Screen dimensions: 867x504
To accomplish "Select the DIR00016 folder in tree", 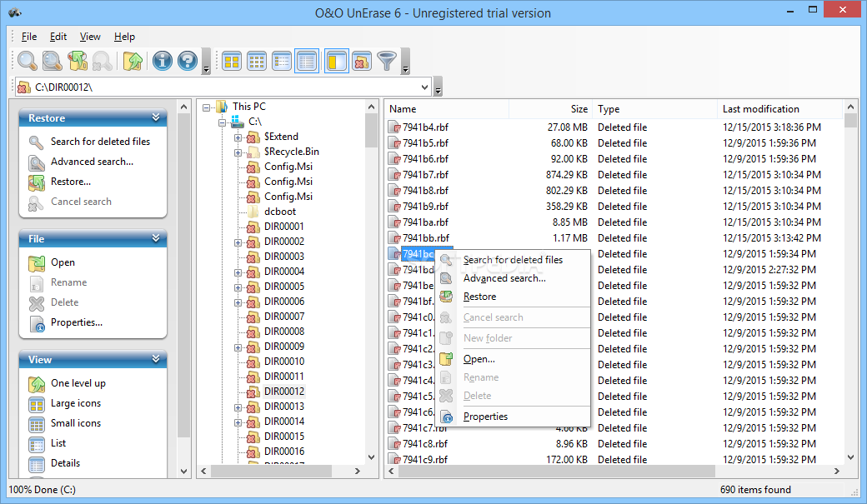I will 284,452.
